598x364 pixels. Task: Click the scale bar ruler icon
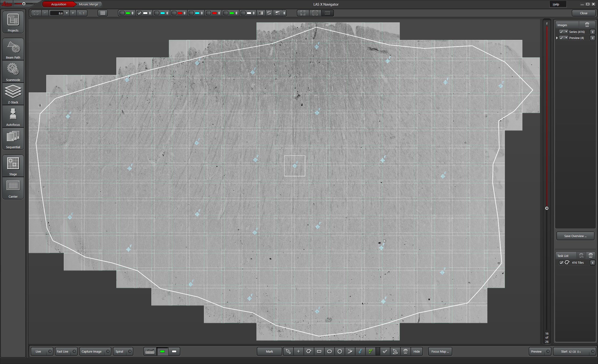(150, 351)
